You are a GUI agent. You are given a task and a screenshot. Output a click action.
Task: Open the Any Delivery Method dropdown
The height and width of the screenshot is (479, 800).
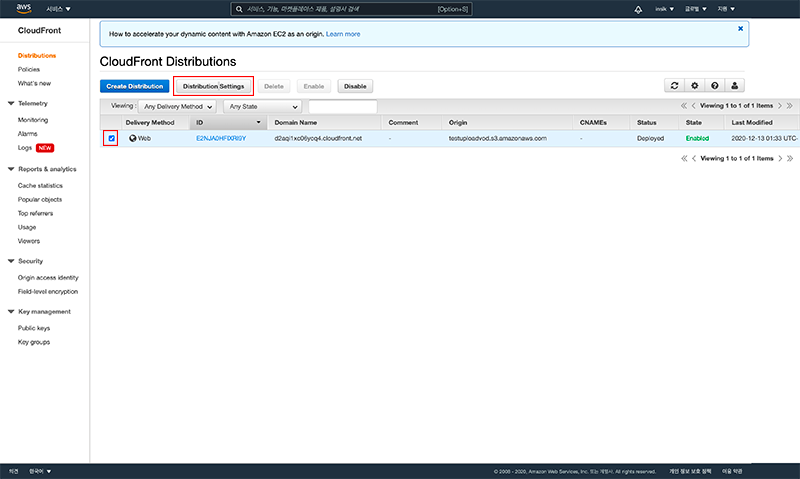tap(177, 107)
